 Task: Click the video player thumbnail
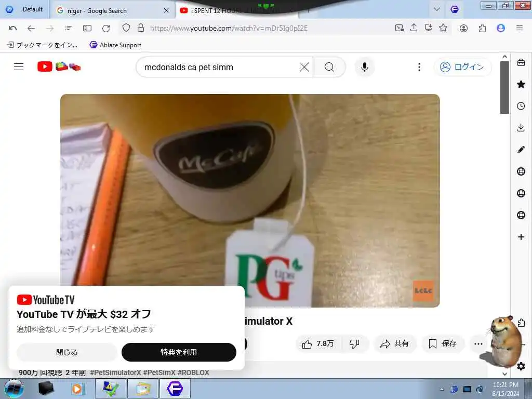pyautogui.click(x=250, y=201)
